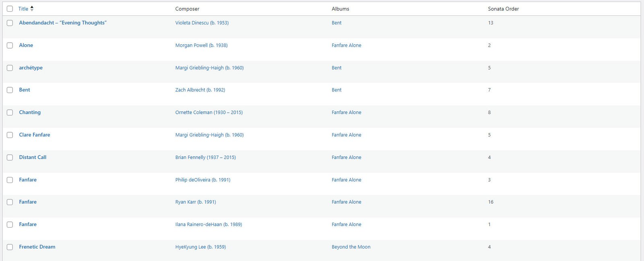Open the Frenetic Dream entry
This screenshot has height=261, width=644.
tap(37, 247)
